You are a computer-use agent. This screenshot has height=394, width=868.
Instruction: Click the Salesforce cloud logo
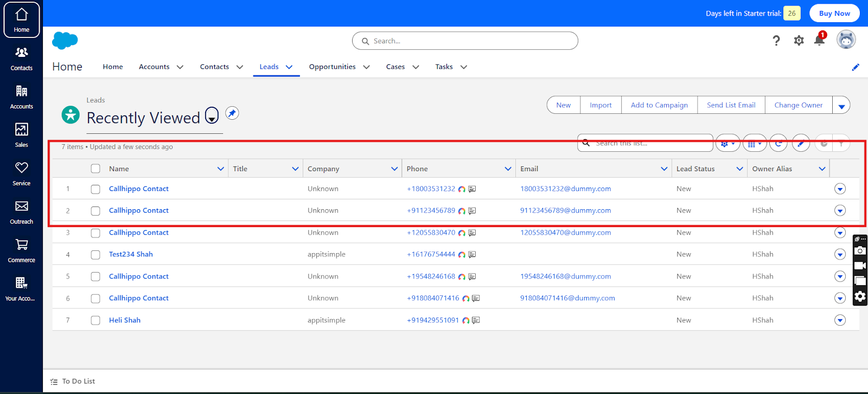(x=65, y=41)
